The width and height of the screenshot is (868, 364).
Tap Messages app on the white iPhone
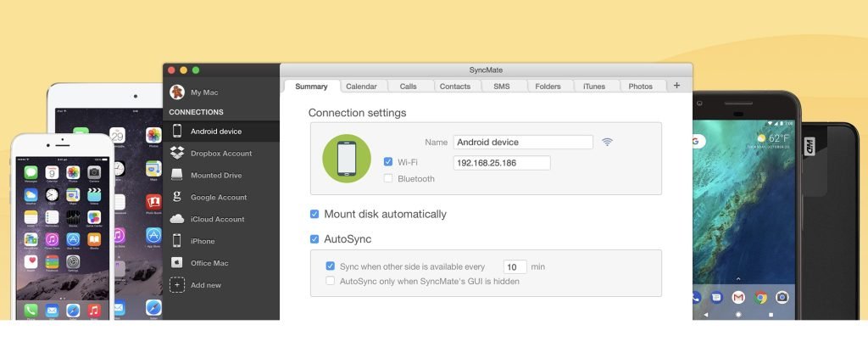pos(31,172)
